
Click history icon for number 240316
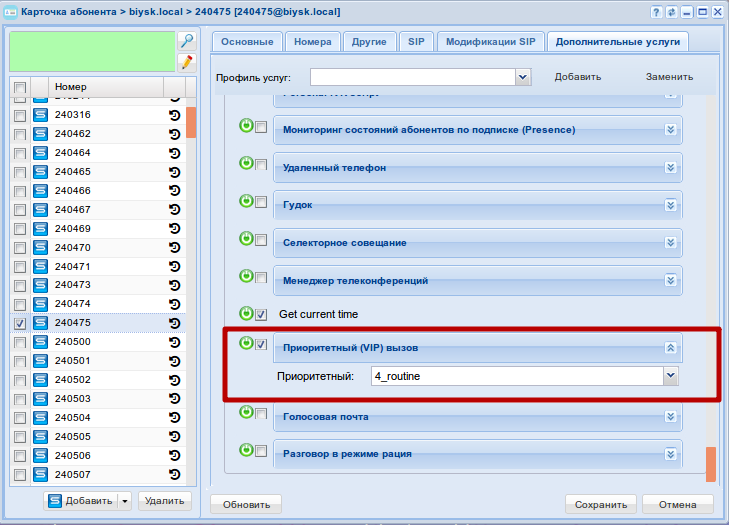175,115
